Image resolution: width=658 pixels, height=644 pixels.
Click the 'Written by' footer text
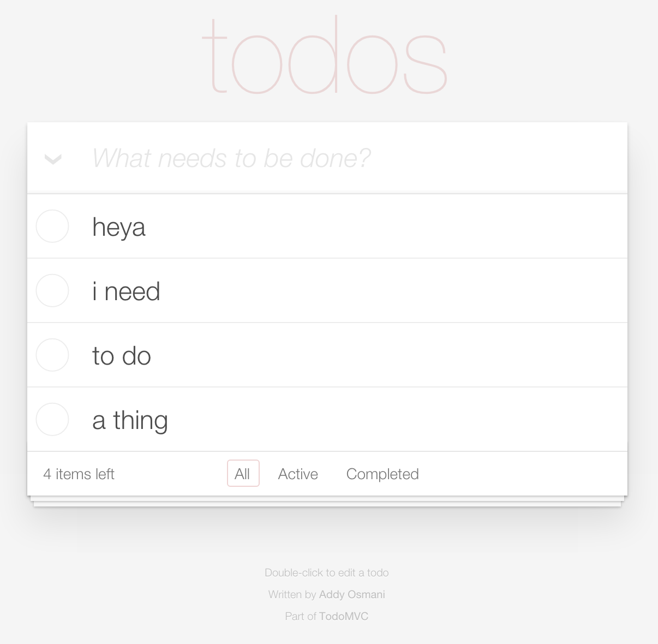click(x=292, y=594)
